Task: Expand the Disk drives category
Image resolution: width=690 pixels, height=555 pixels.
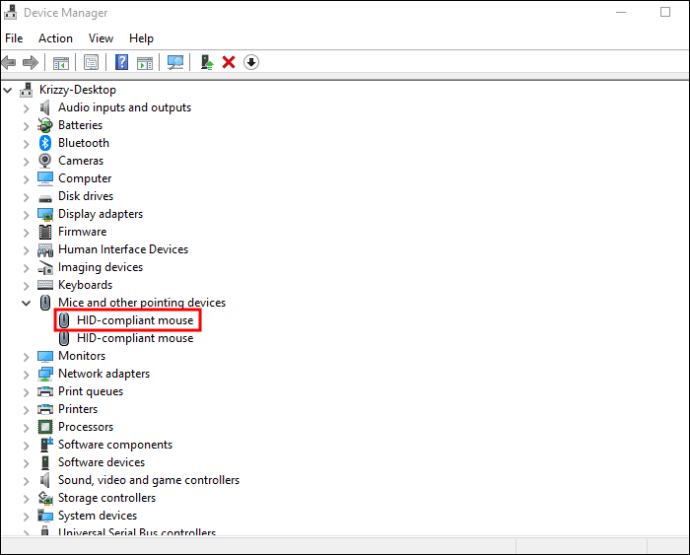Action: tap(26, 197)
